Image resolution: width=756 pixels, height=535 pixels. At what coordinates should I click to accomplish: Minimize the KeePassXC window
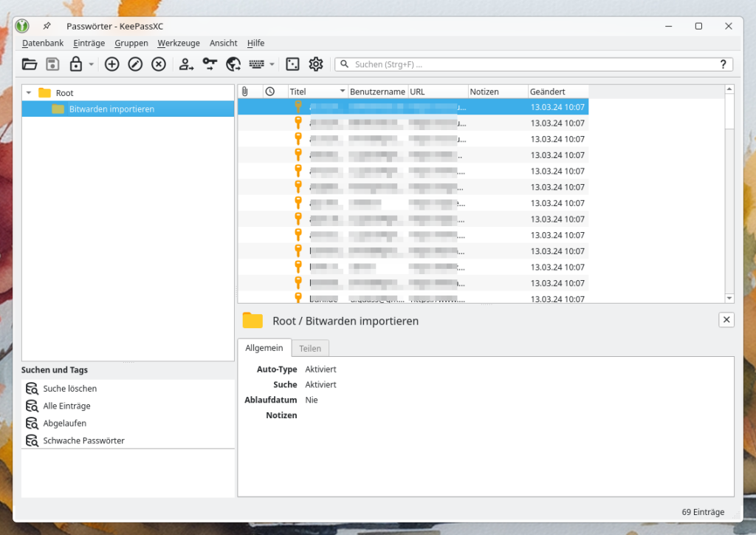tap(669, 26)
